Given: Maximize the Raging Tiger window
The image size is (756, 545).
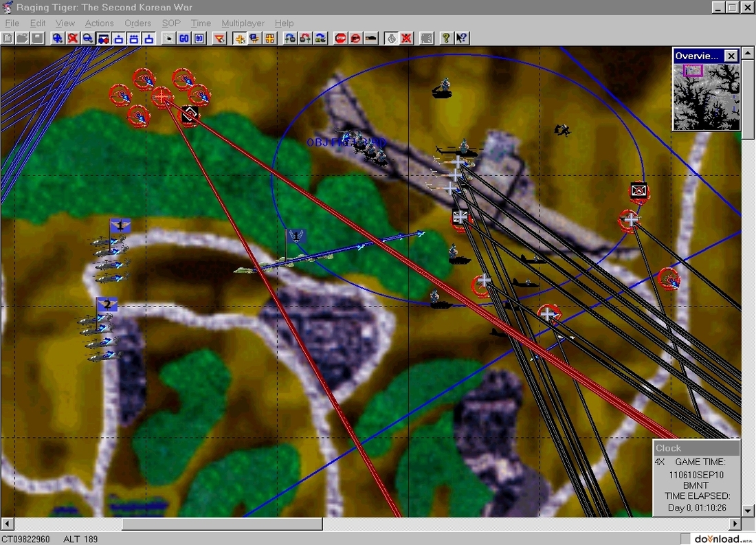Looking at the screenshot, I should pyautogui.click(x=733, y=8).
